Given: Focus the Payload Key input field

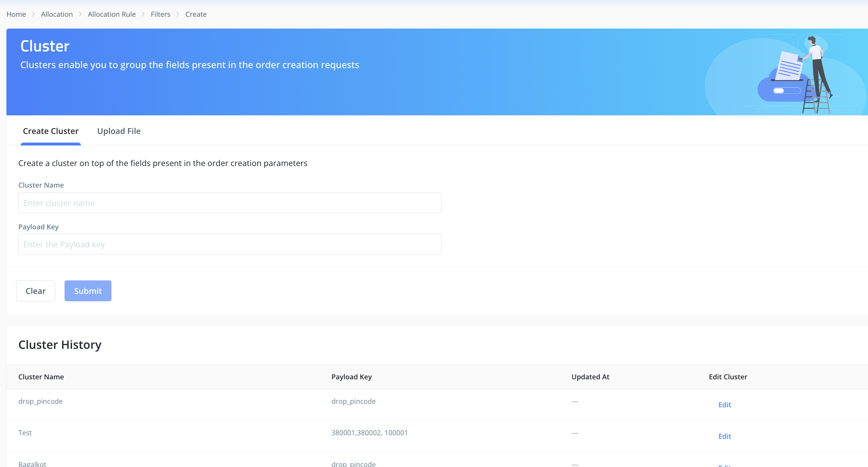Looking at the screenshot, I should (229, 244).
